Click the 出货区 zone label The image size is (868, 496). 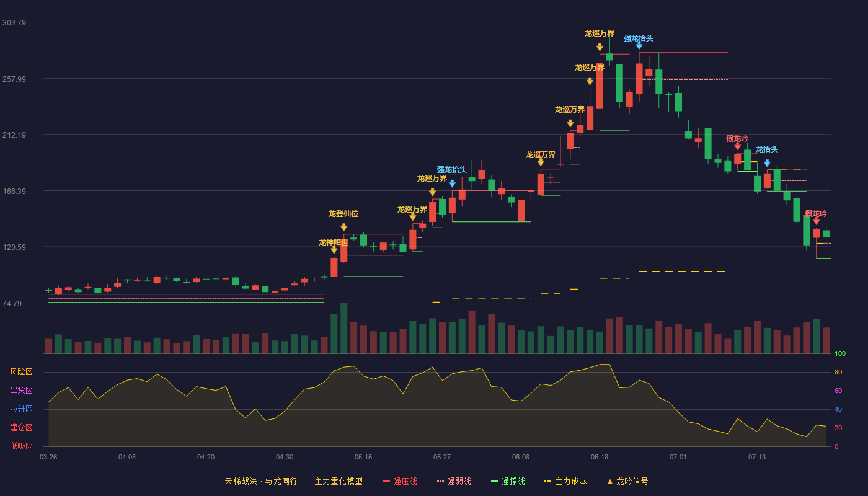[21, 391]
